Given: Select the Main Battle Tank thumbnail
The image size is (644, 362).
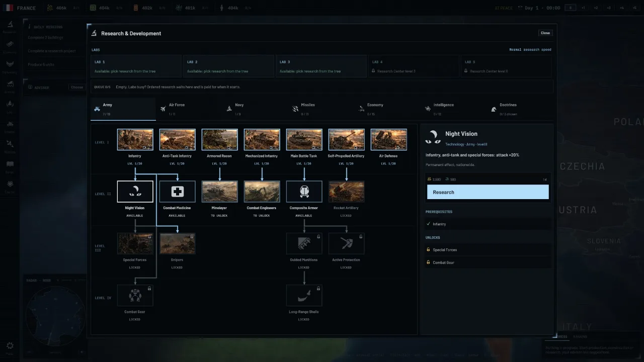Looking at the screenshot, I should tap(304, 140).
